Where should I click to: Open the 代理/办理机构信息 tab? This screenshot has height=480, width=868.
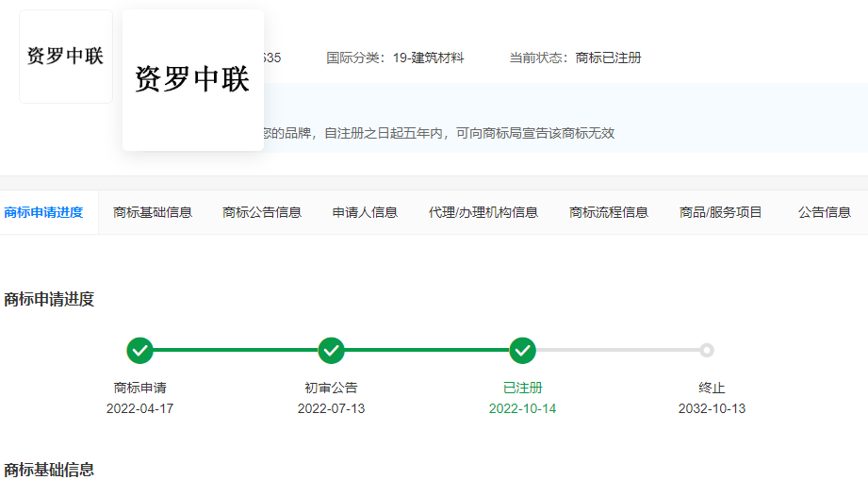click(483, 212)
